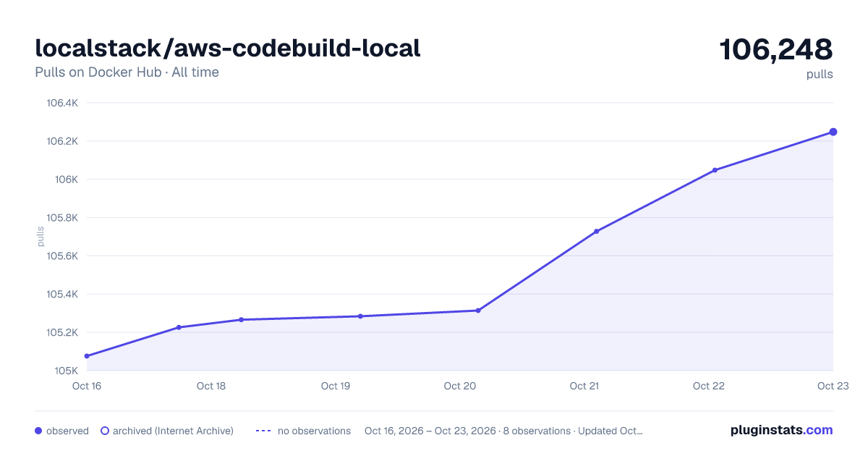The image size is (868, 456).
Task: Click the localstack/aws-codebuild-local title
Action: pyautogui.click(x=228, y=48)
